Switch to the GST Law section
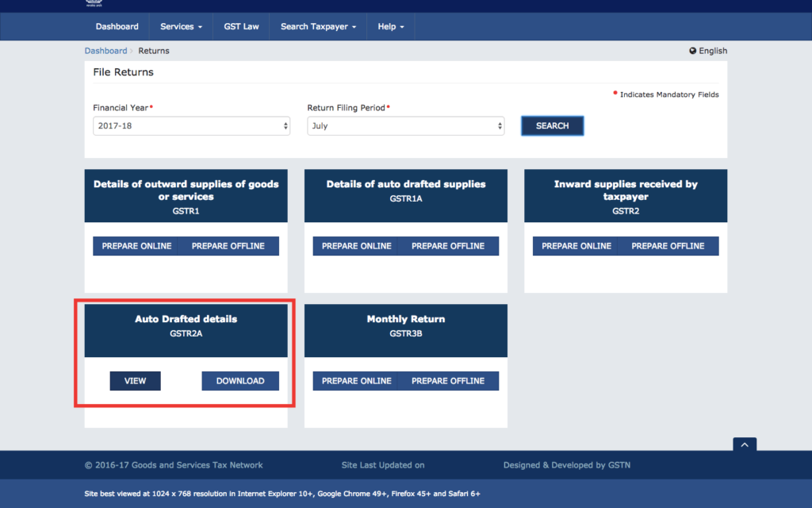The width and height of the screenshot is (812, 508). point(240,26)
